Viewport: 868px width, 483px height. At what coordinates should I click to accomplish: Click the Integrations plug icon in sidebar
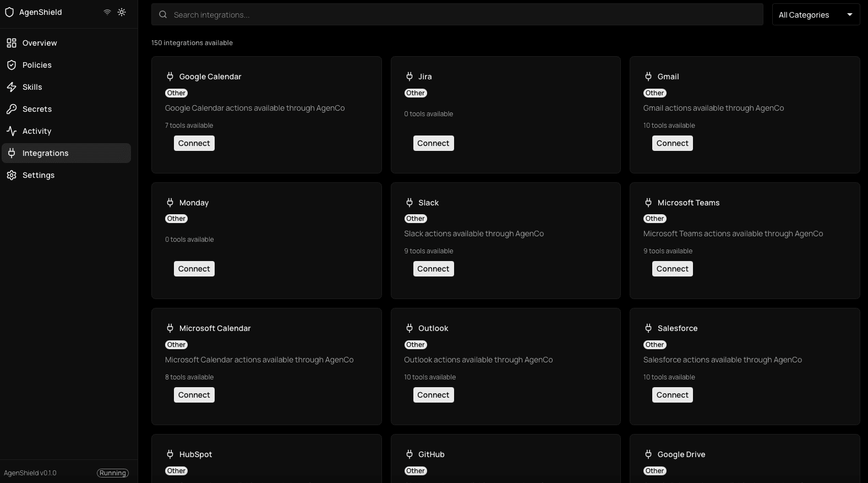tap(12, 153)
